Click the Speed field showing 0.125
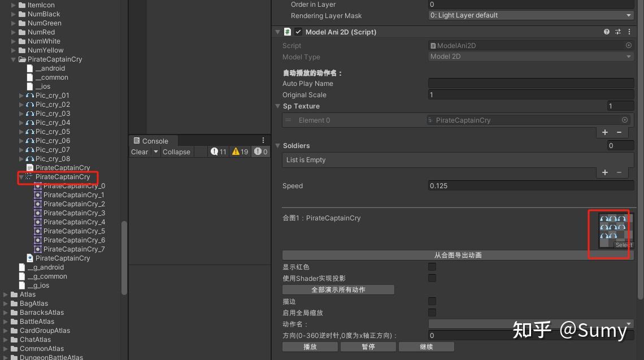 (530, 186)
